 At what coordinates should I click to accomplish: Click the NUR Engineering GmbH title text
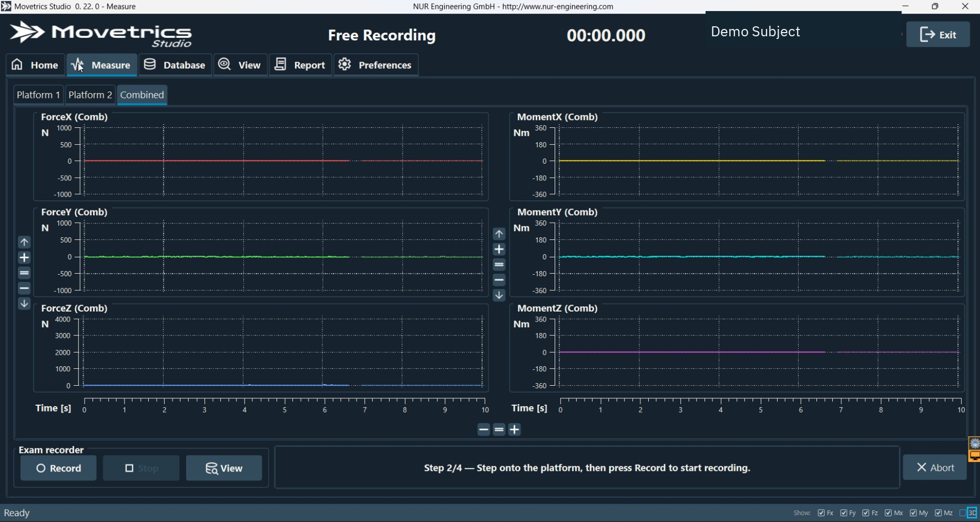[513, 6]
